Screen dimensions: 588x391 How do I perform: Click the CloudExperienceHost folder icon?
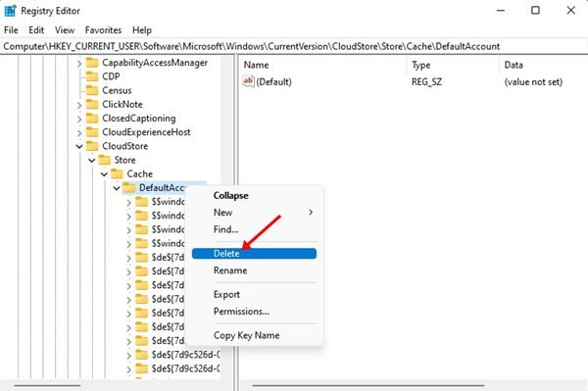[x=92, y=132]
